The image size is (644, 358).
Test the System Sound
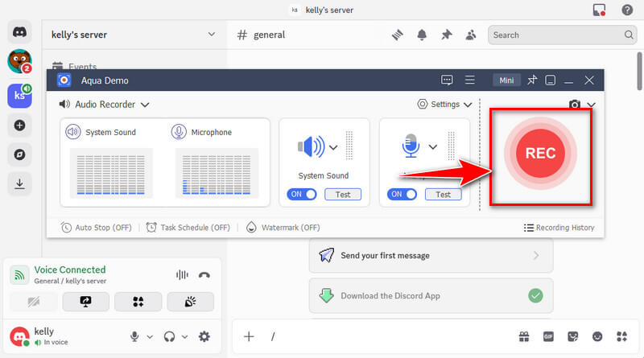point(343,194)
